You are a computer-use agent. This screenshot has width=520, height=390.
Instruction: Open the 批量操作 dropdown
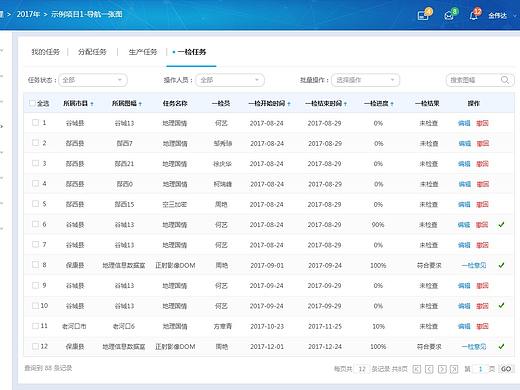pyautogui.click(x=366, y=80)
